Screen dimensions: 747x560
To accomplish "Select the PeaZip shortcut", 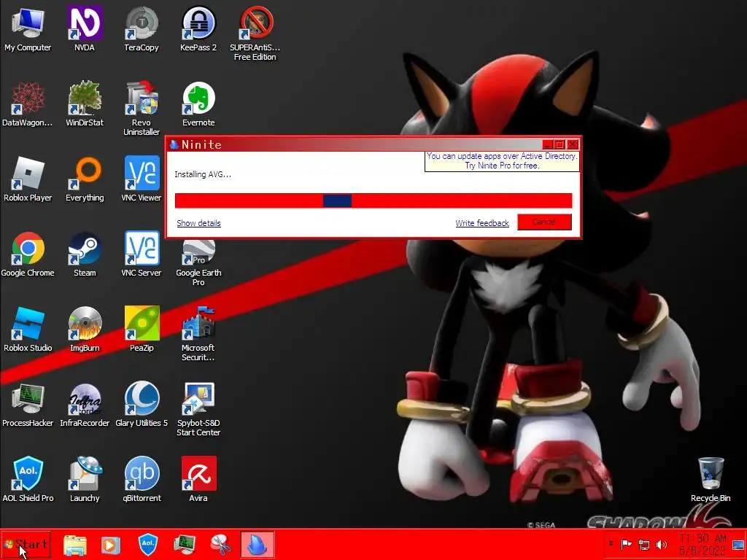I will (x=142, y=330).
